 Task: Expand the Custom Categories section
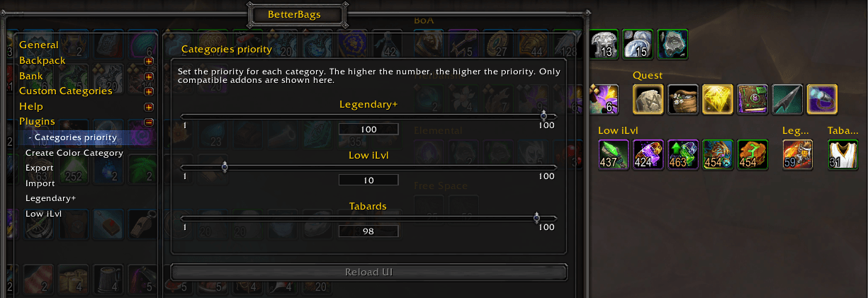click(x=149, y=91)
